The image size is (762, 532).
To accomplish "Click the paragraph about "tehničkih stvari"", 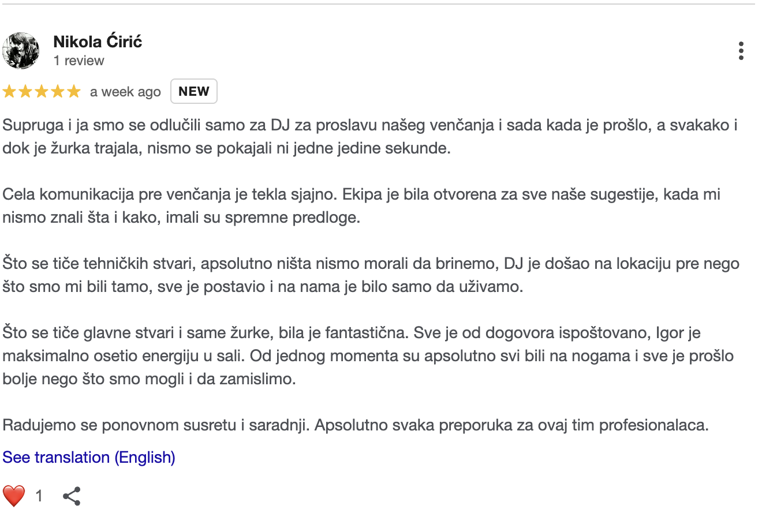I will [x=369, y=275].
